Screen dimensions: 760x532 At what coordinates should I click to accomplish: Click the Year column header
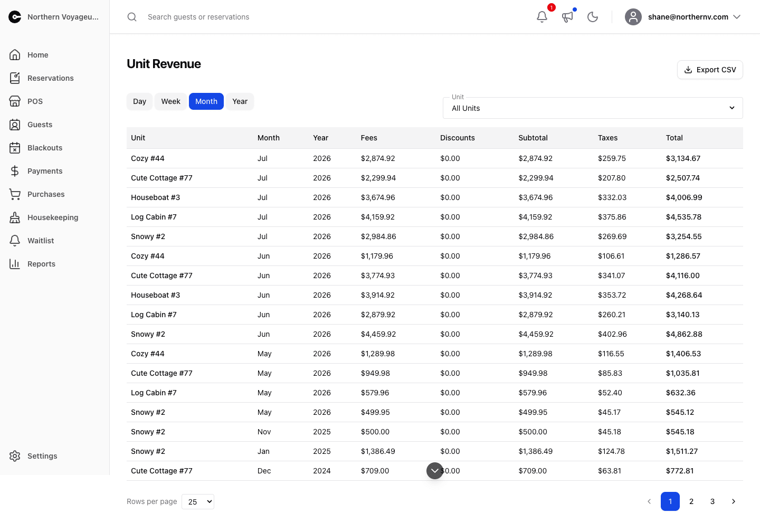pyautogui.click(x=321, y=138)
